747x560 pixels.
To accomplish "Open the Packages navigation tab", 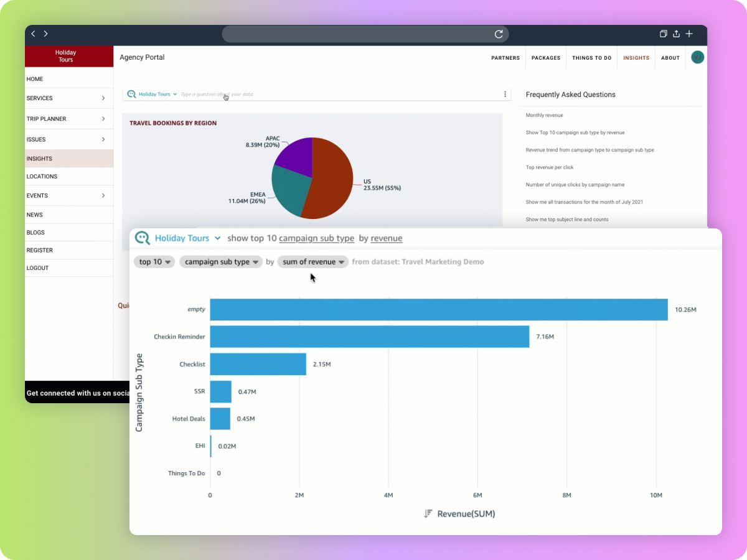I will (545, 58).
